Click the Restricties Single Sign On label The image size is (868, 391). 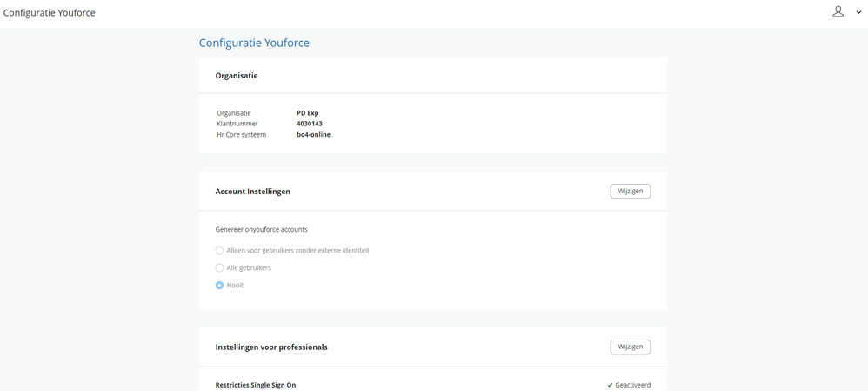(255, 385)
